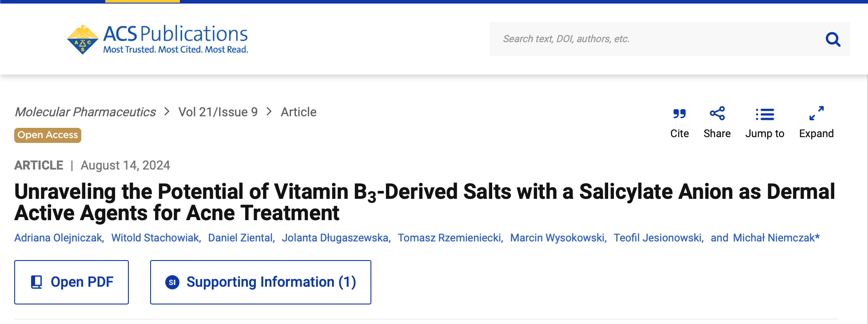Open the Jump to list icon

tap(764, 115)
